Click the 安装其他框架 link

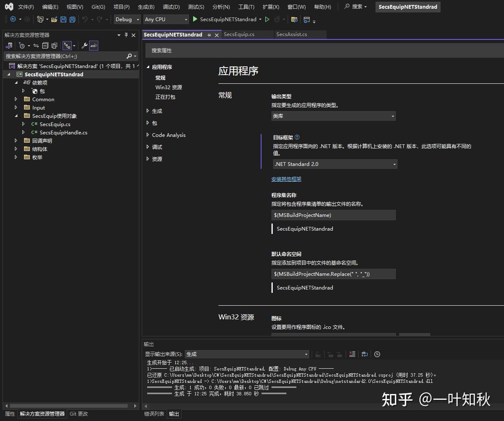[286, 179]
